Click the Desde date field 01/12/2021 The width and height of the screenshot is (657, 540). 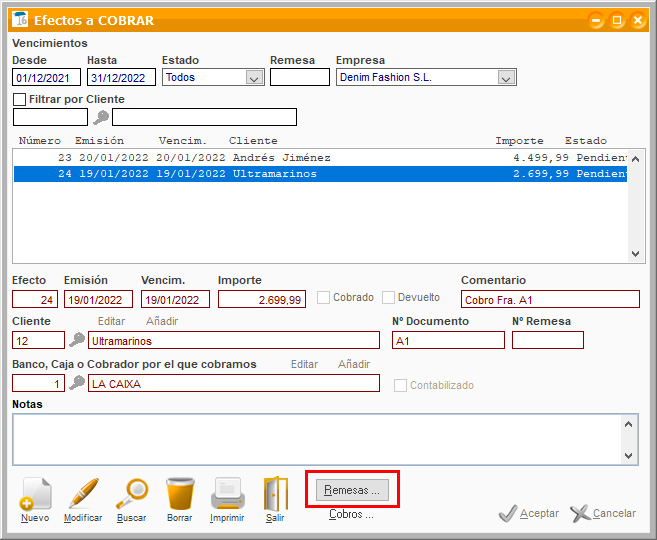pos(47,78)
